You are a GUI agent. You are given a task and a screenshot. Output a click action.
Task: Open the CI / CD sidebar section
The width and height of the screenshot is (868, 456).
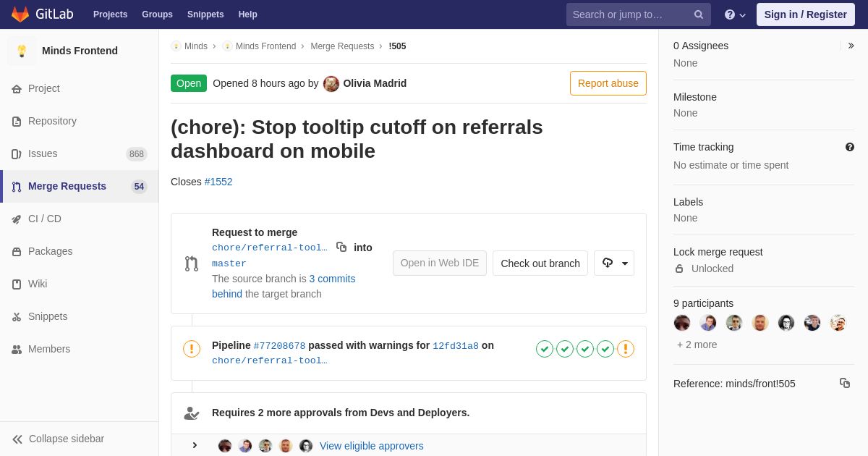click(x=80, y=219)
